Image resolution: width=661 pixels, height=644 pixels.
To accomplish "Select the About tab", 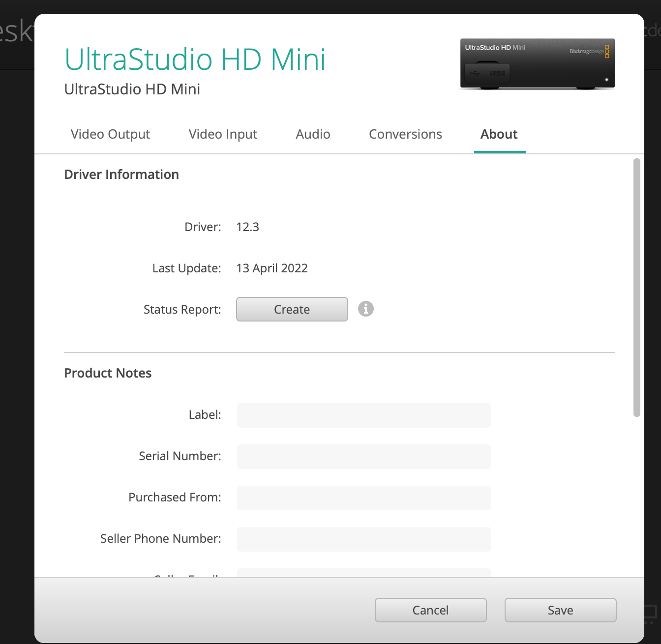I will tap(499, 134).
